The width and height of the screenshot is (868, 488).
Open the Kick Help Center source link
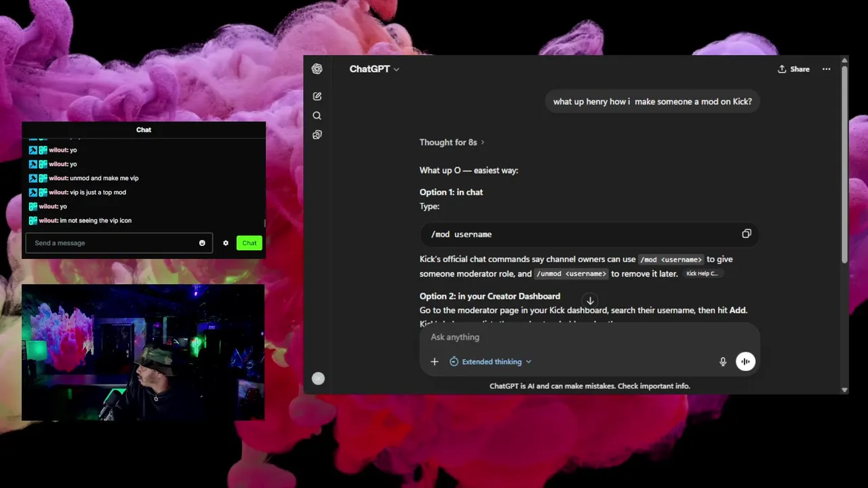click(x=702, y=274)
